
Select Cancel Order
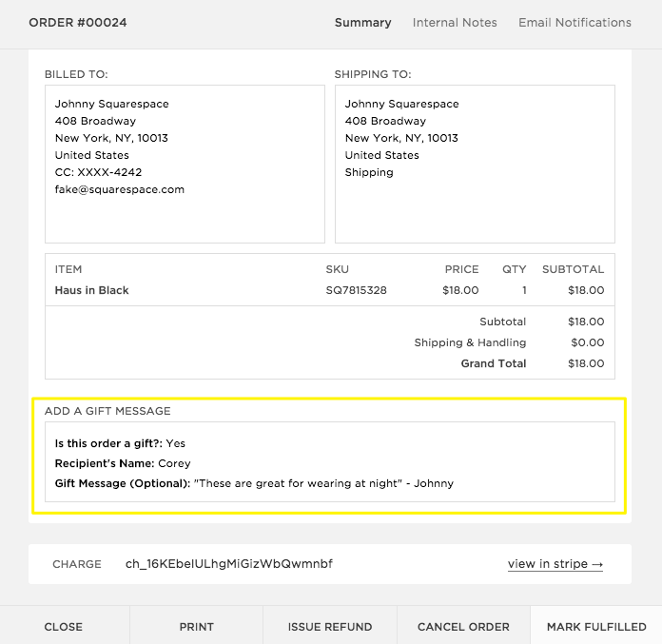[x=463, y=627]
